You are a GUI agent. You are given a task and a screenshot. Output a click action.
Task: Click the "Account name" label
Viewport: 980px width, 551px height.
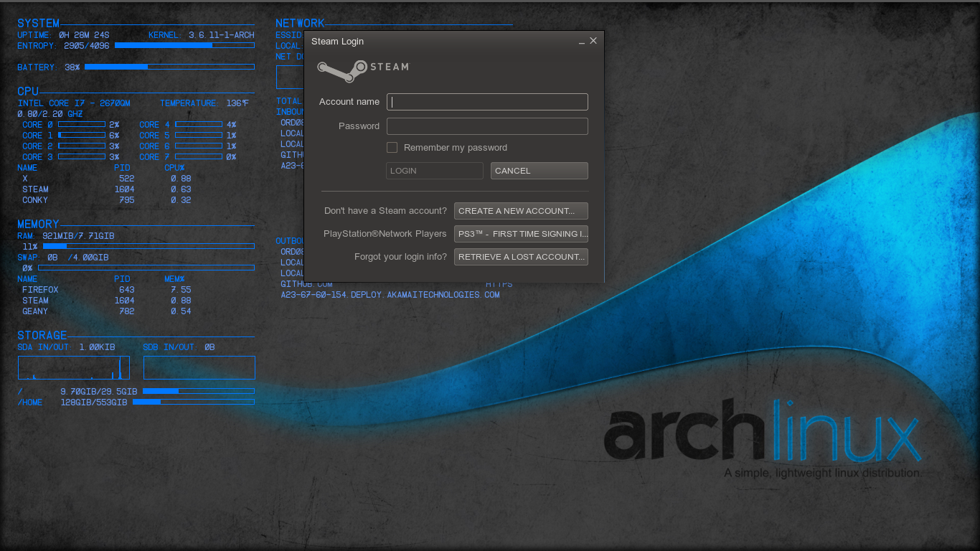[349, 102]
